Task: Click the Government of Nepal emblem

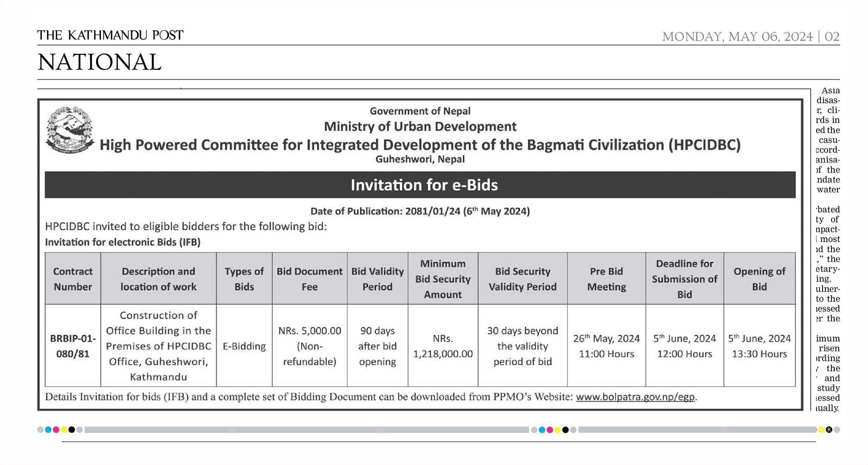Action: click(70, 130)
